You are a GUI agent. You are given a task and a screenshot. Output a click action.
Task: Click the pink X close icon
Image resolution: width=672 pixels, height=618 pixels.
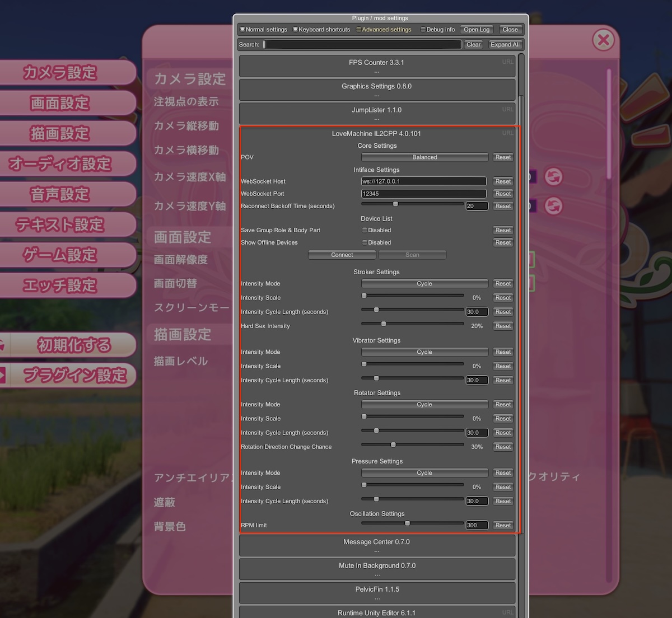[603, 40]
